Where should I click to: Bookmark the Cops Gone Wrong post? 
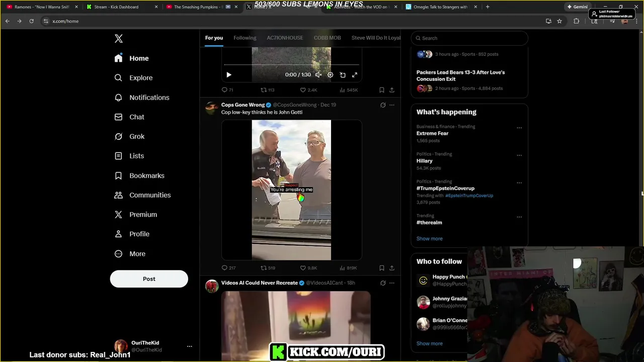(x=382, y=268)
